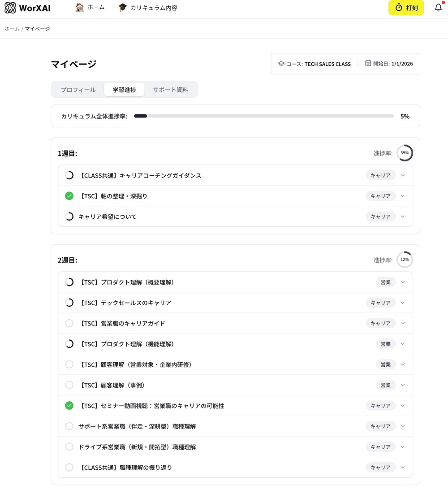
Task: Go to ホーム in top navigation
Action: tap(90, 8)
